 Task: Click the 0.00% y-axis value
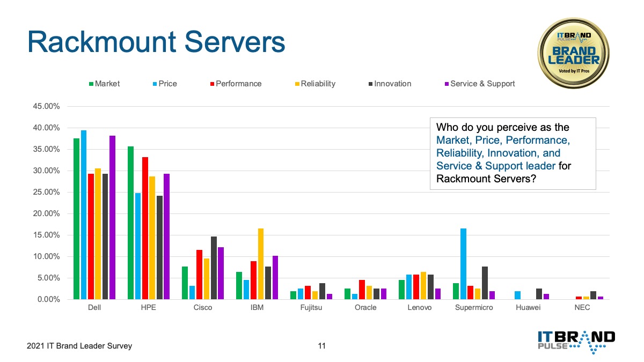click(49, 299)
